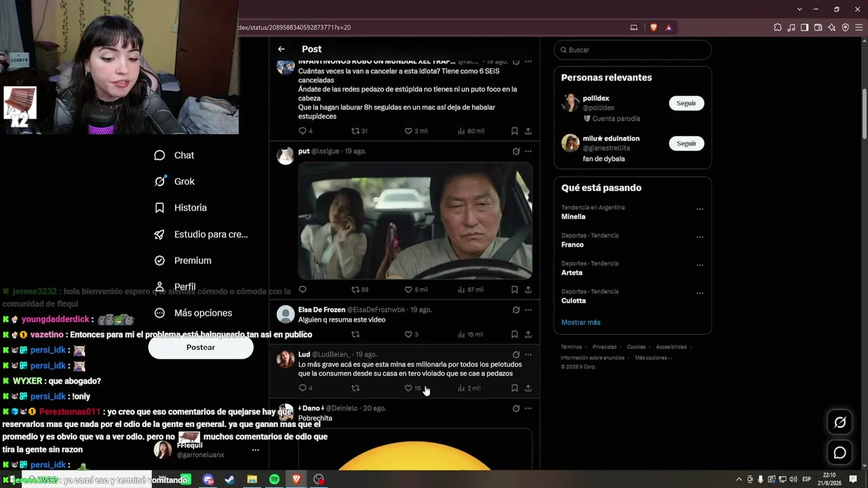Open more options for Franco trend
This screenshot has width=868, height=488.
pos(700,237)
